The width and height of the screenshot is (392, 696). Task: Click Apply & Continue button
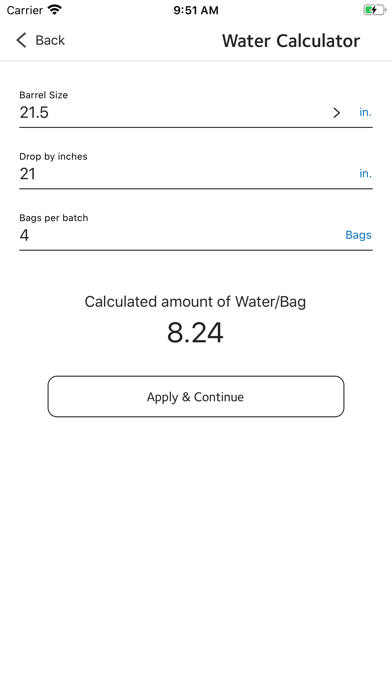[196, 396]
